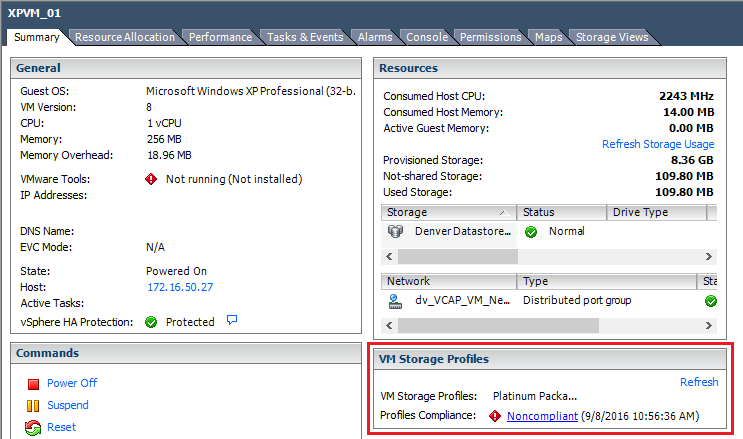Screen dimensions: 743x439
Task: Click the red Power Off icon
Action: (33, 384)
